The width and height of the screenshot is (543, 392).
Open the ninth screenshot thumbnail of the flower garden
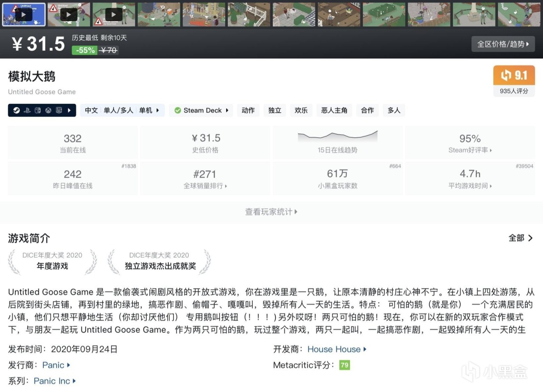384,15
